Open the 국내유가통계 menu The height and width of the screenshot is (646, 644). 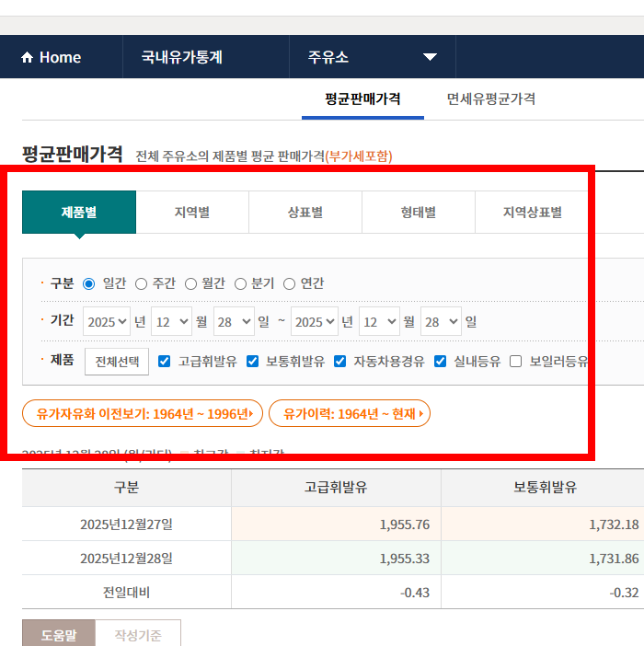pos(181,57)
